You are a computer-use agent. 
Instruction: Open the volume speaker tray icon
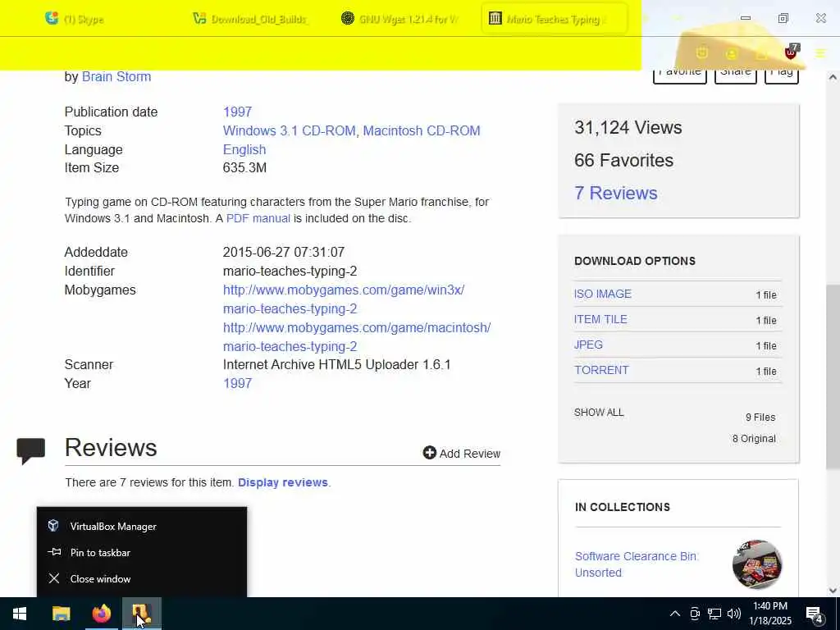[734, 614]
